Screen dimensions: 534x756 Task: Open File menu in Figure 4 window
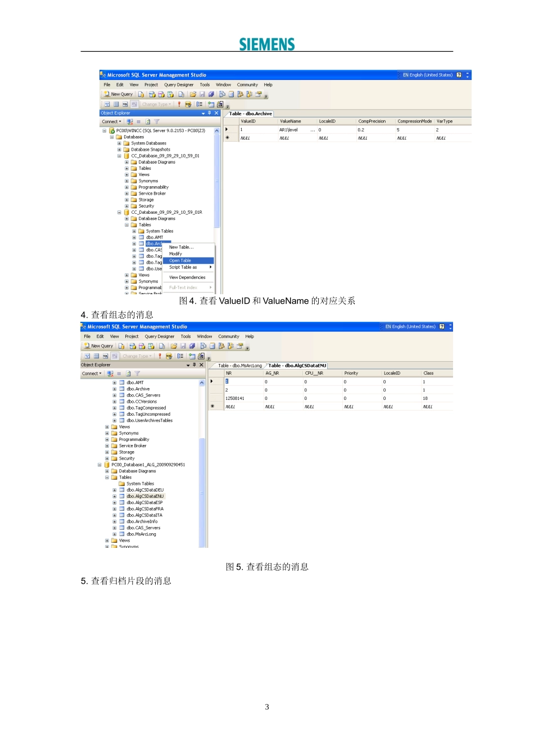[107, 85]
